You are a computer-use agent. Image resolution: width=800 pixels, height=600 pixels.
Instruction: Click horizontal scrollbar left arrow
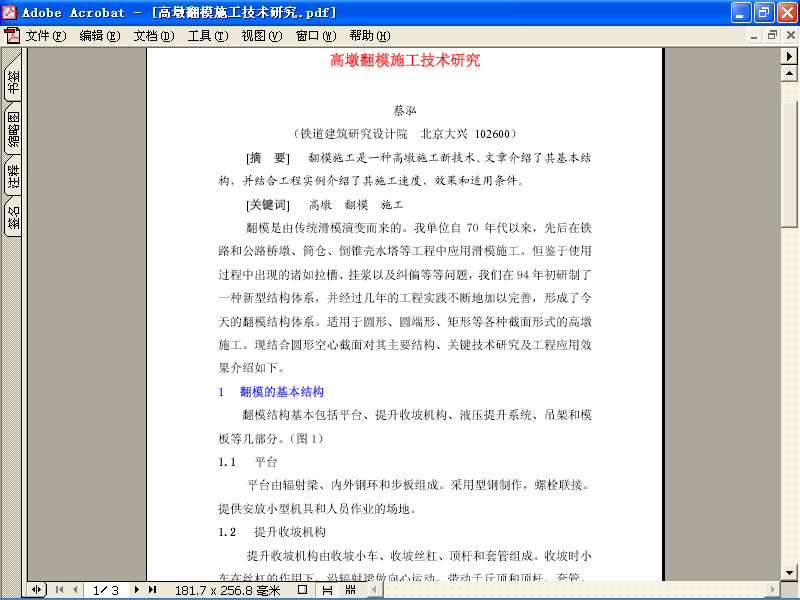(x=376, y=590)
